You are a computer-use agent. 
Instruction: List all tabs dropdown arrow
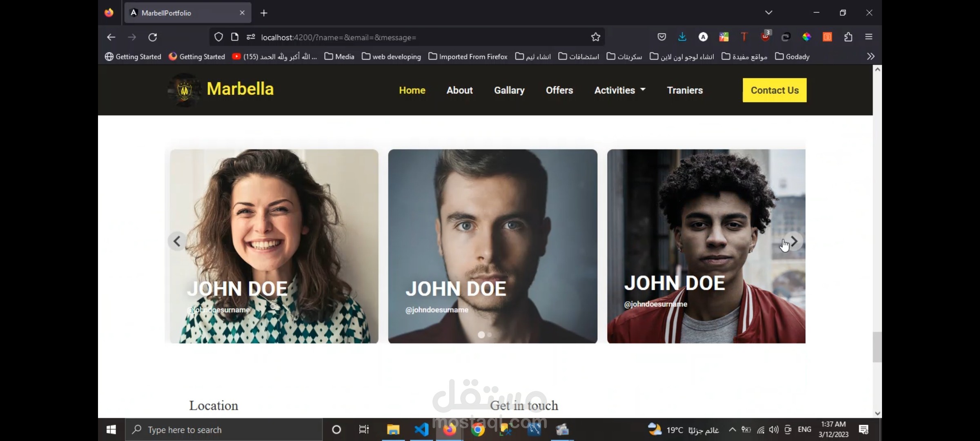pos(768,13)
